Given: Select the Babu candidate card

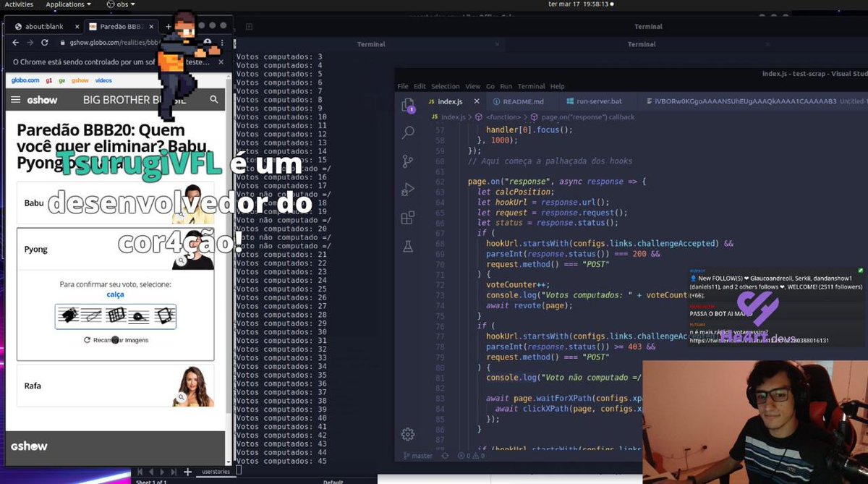Looking at the screenshot, I should (x=115, y=203).
